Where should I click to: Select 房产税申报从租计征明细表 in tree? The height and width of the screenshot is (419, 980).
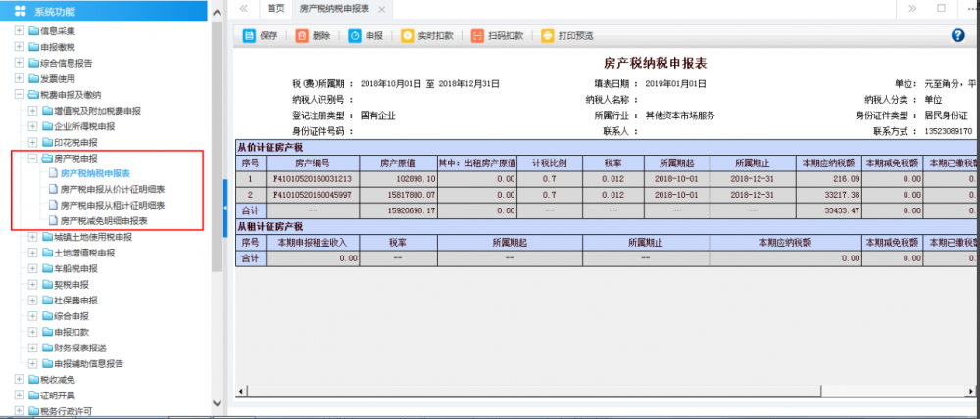(x=112, y=205)
